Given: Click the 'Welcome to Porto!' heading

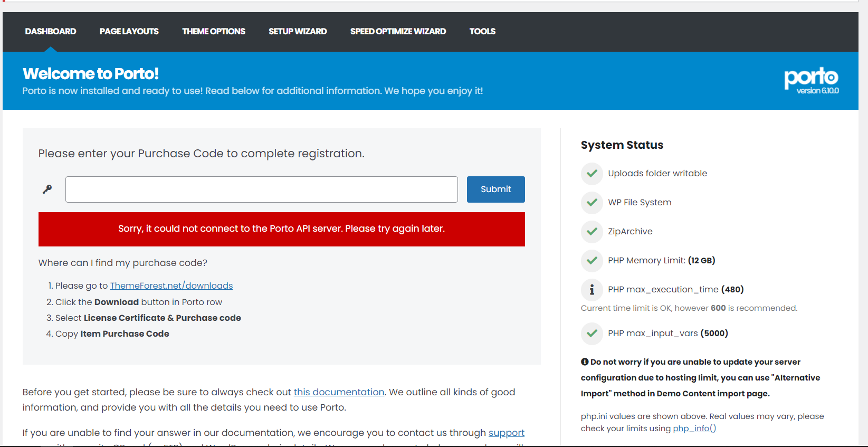Looking at the screenshot, I should point(91,74).
